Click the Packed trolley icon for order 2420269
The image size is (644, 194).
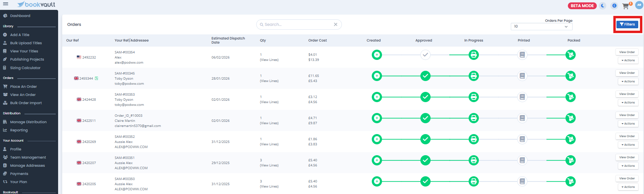click(x=570, y=139)
